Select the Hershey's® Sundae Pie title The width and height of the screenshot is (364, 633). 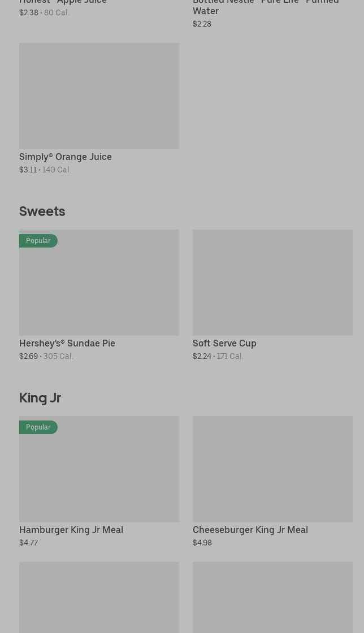[x=67, y=343]
